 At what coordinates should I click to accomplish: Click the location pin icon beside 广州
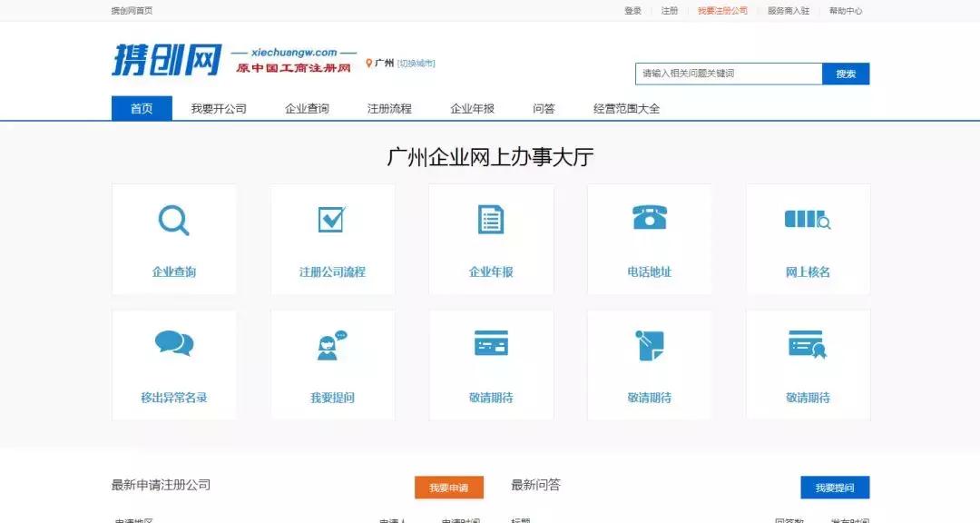tap(368, 64)
